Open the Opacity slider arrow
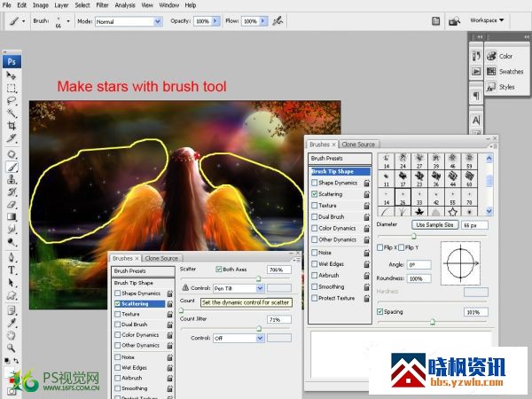 point(215,21)
